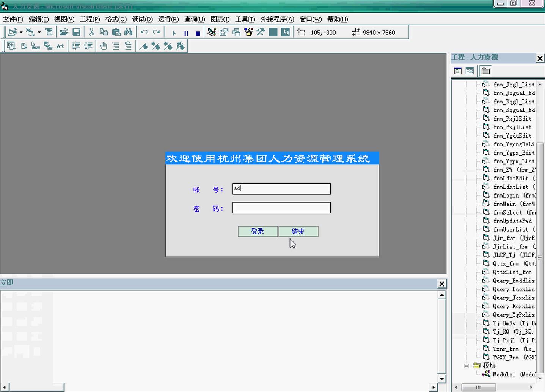Click the Uncomment Block icon
The image size is (545, 392).
(128, 46)
